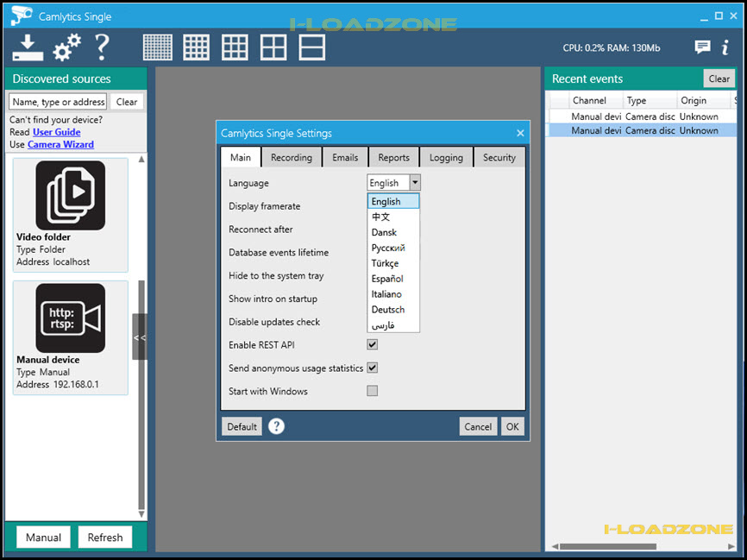
Task: Switch to the Recording tab
Action: coord(292,157)
